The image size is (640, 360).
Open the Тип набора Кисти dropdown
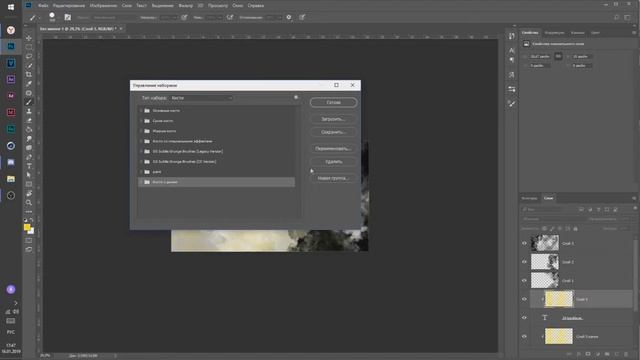pyautogui.click(x=202, y=98)
